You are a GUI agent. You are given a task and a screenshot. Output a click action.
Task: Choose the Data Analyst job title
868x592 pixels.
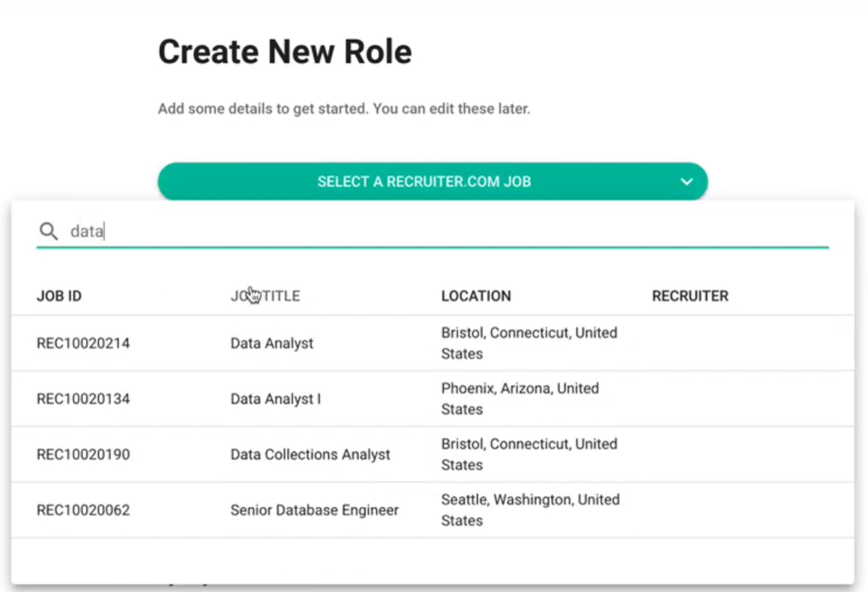(x=272, y=343)
